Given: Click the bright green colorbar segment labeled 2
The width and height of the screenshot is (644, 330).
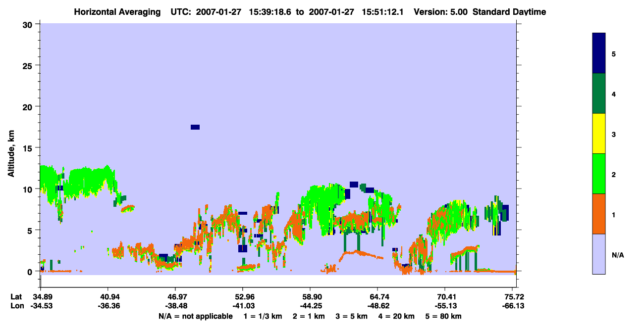Looking at the screenshot, I should pos(599,174).
